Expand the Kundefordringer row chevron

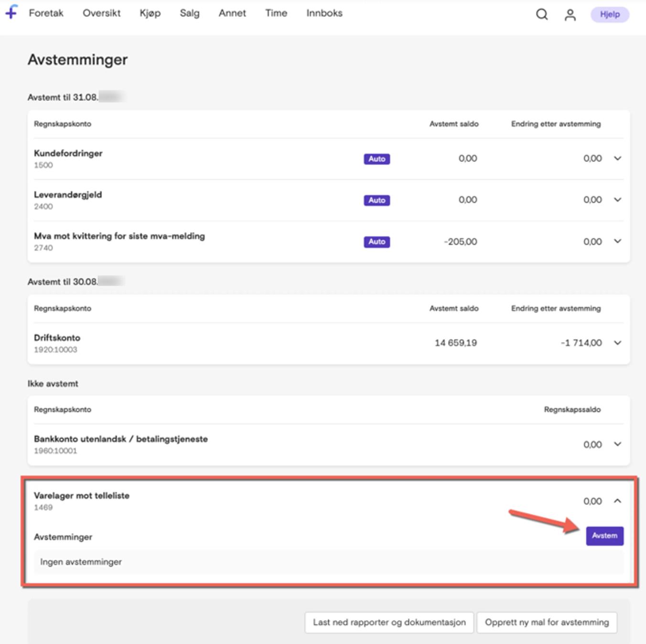pyautogui.click(x=617, y=158)
